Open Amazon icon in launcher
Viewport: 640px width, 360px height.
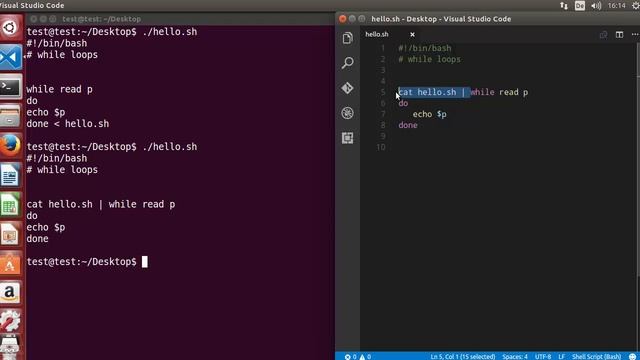point(11,293)
